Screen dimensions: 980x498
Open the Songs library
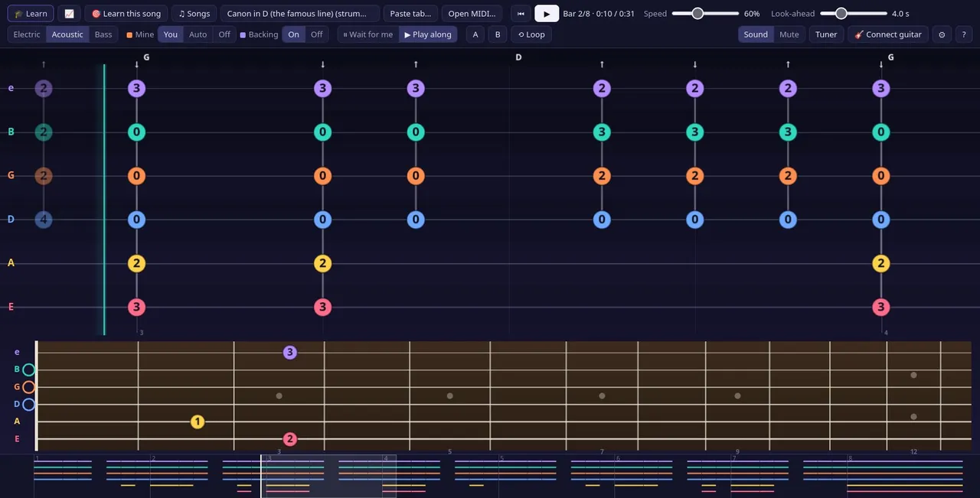(x=194, y=14)
